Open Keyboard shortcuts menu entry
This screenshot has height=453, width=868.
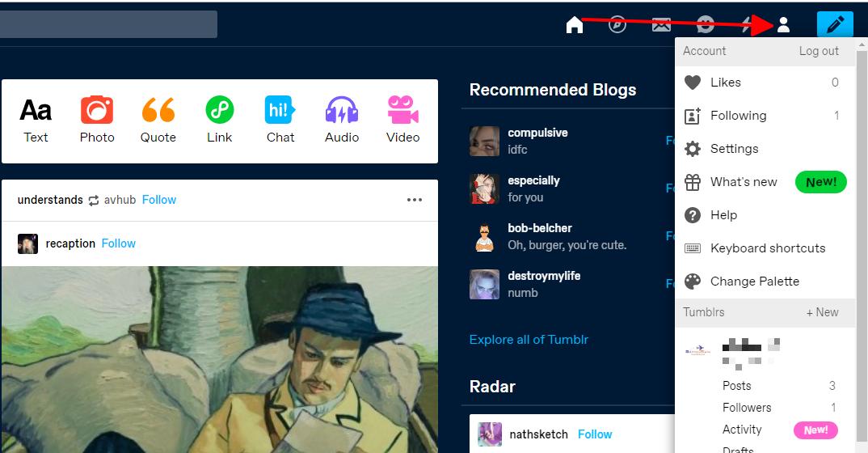point(765,248)
